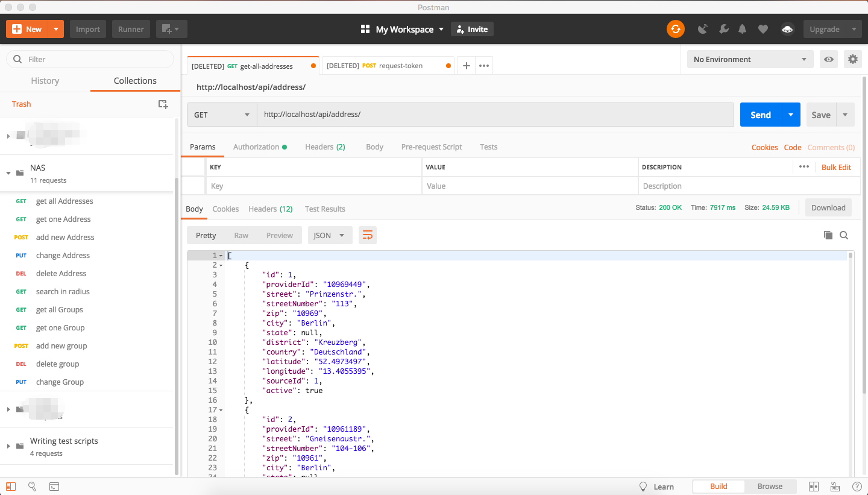The image size is (868, 495).
Task: Open the request Body tab
Action: tap(374, 147)
